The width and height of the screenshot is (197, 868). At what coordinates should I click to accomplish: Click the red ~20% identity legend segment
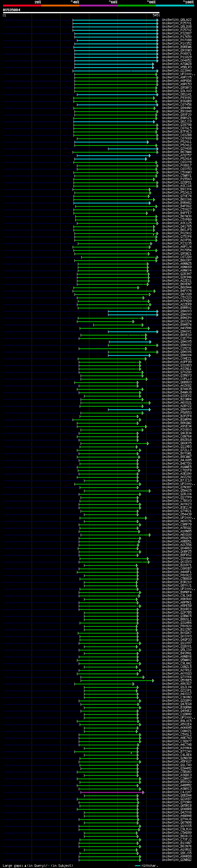tap(22, 6)
